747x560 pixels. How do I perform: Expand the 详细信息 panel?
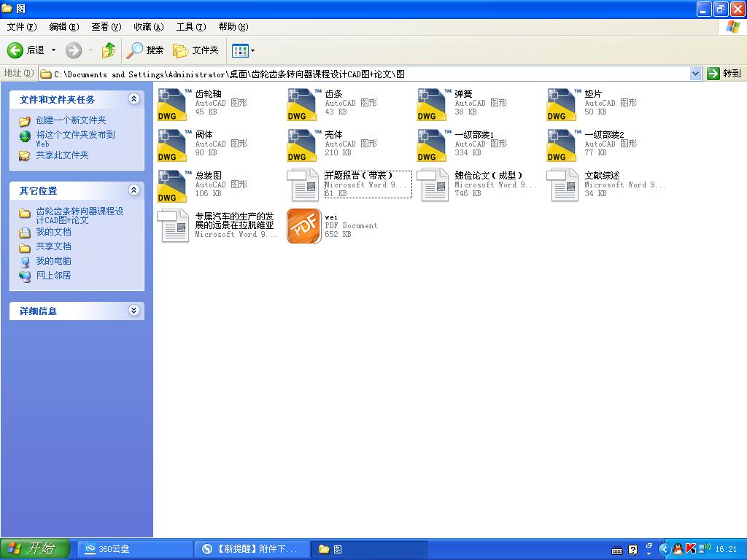click(133, 310)
